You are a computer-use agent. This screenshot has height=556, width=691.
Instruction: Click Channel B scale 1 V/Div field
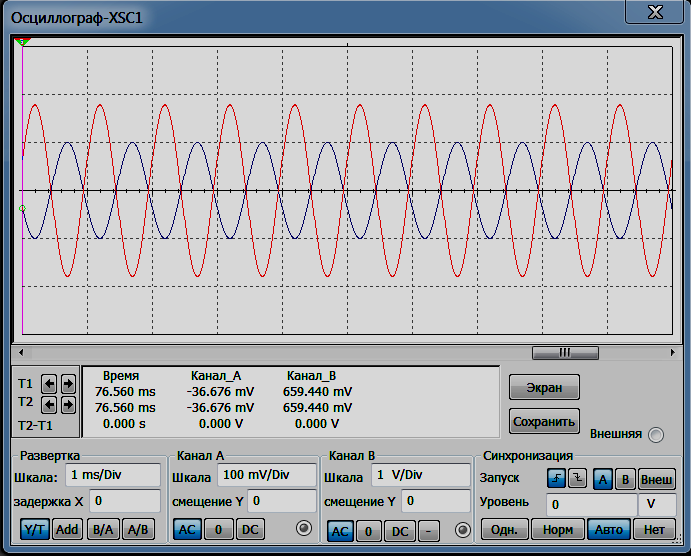pos(421,475)
